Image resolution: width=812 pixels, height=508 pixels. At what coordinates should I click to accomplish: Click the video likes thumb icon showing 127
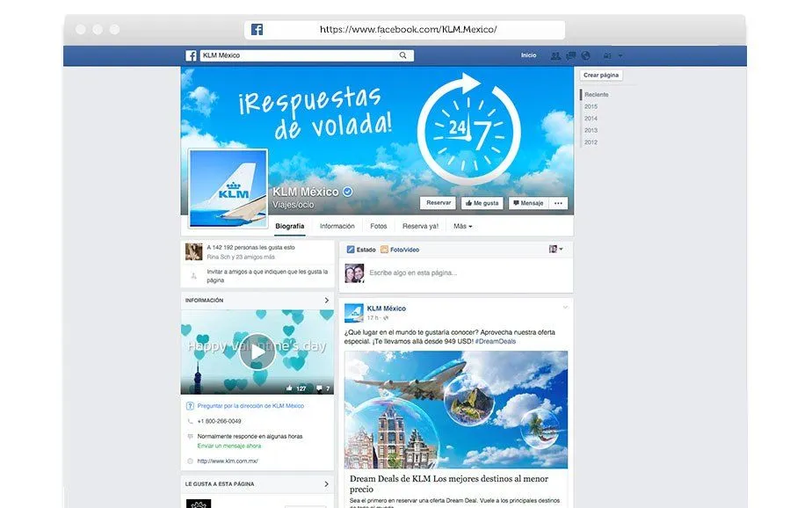click(x=289, y=388)
